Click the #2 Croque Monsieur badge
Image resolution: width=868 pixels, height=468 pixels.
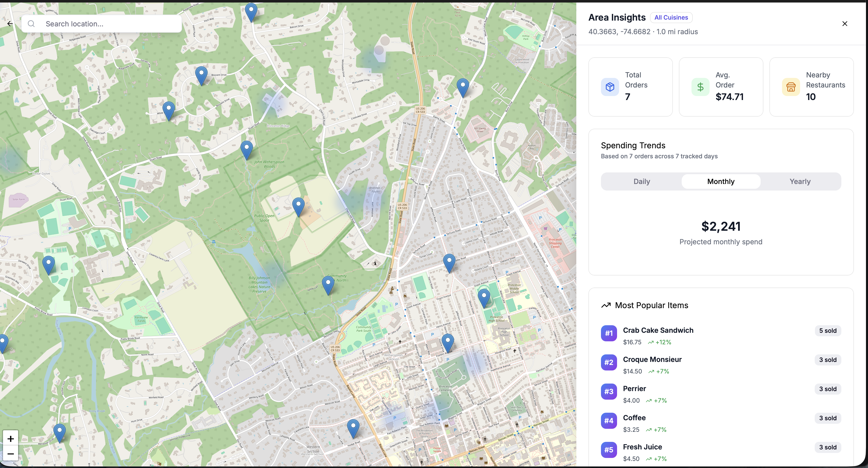click(x=609, y=362)
